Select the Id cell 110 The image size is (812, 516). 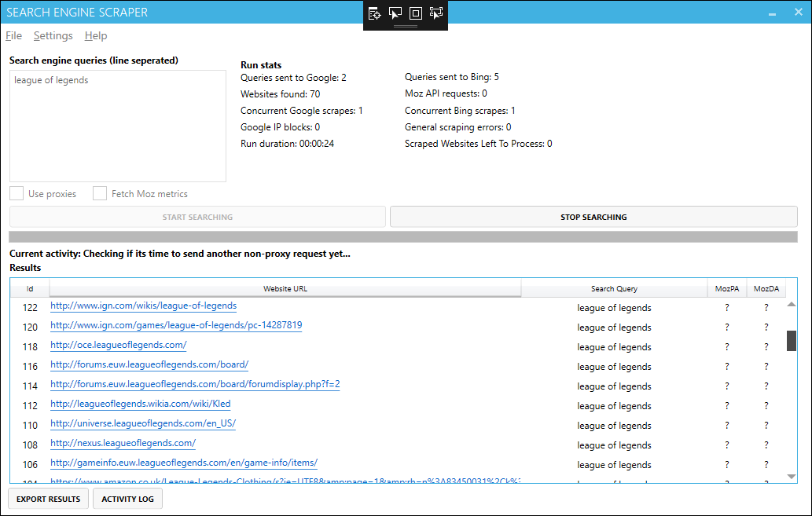pyautogui.click(x=30, y=426)
